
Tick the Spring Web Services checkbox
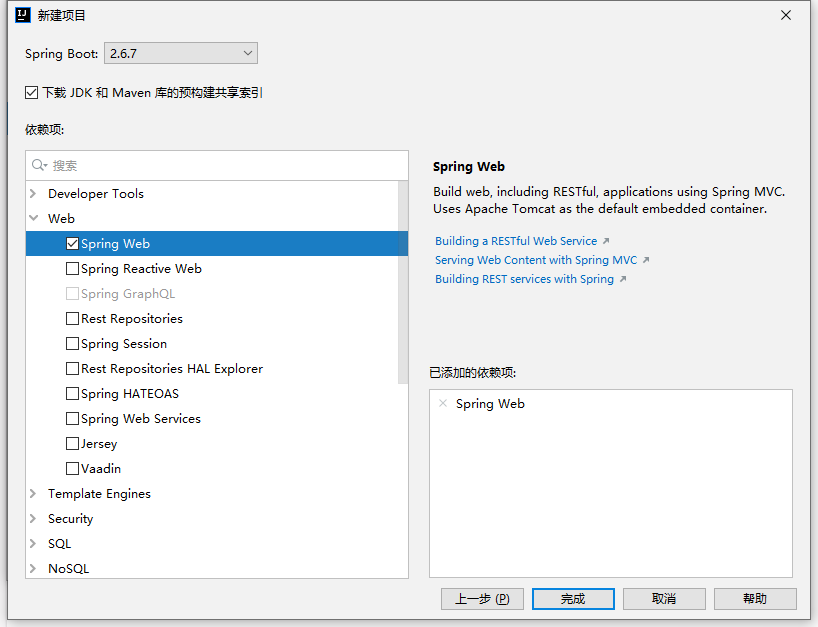click(72, 419)
